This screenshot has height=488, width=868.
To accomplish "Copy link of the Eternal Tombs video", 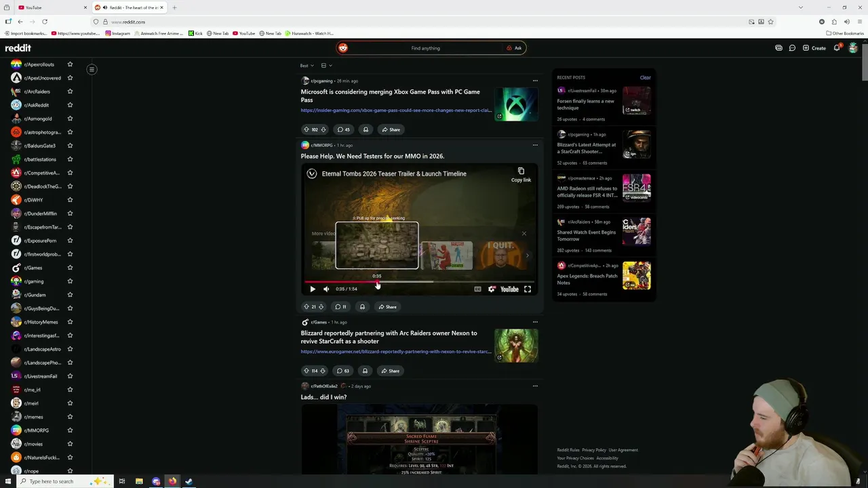I will pyautogui.click(x=521, y=174).
